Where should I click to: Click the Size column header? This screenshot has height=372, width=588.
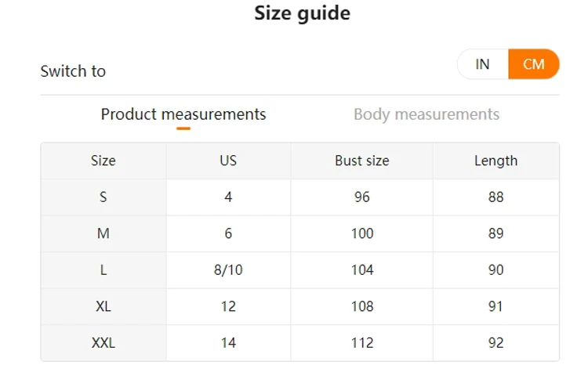click(103, 161)
